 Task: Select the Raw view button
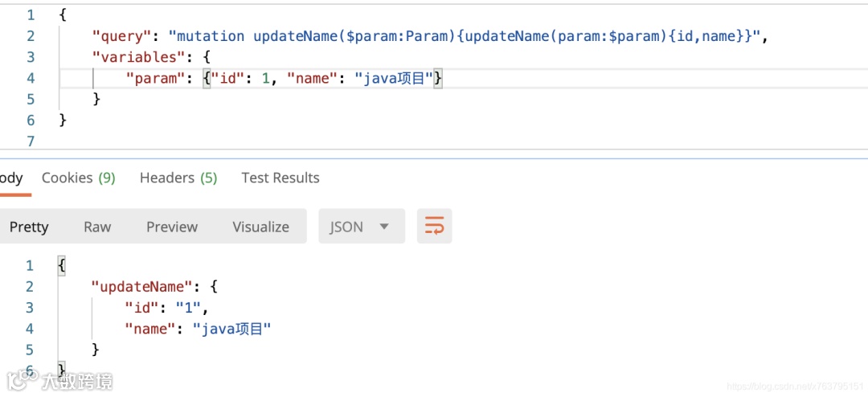97,227
